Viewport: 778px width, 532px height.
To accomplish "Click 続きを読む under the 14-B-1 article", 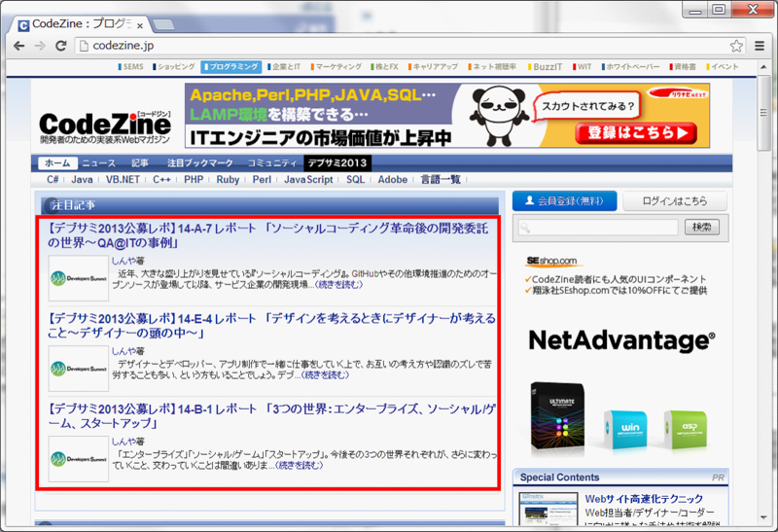I will [299, 466].
